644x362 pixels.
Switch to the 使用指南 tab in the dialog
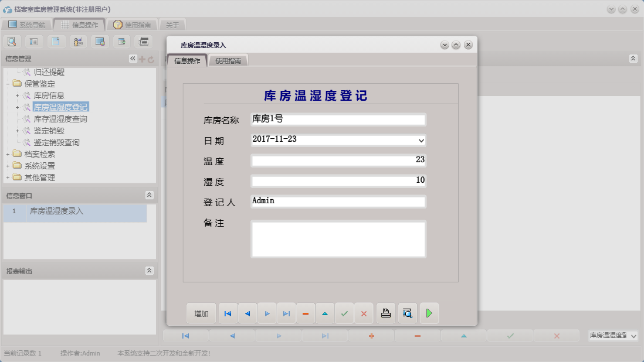(x=228, y=60)
